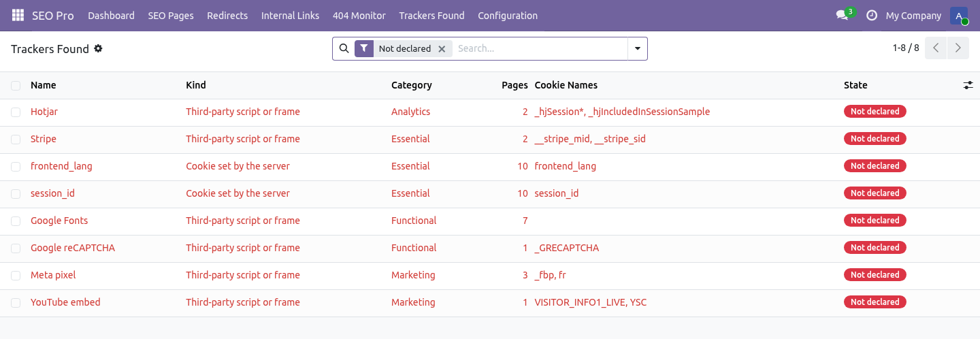Open the Stripe tracker record
The image size is (980, 339).
[x=44, y=139]
